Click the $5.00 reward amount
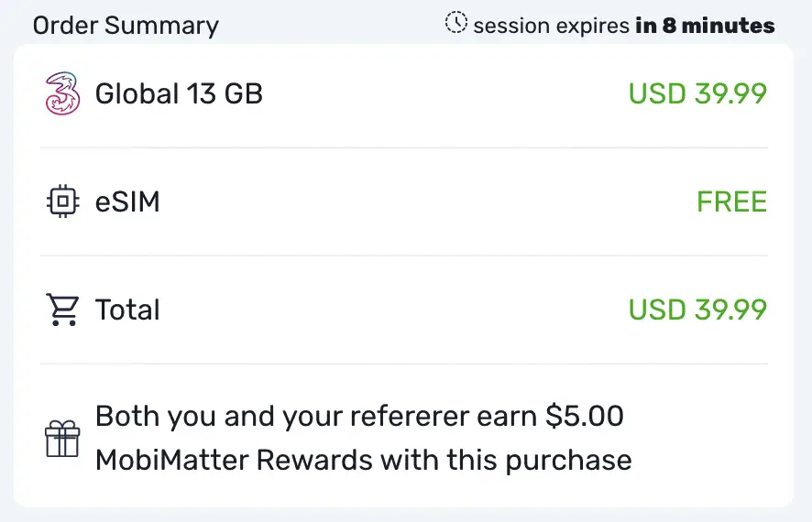 [585, 416]
